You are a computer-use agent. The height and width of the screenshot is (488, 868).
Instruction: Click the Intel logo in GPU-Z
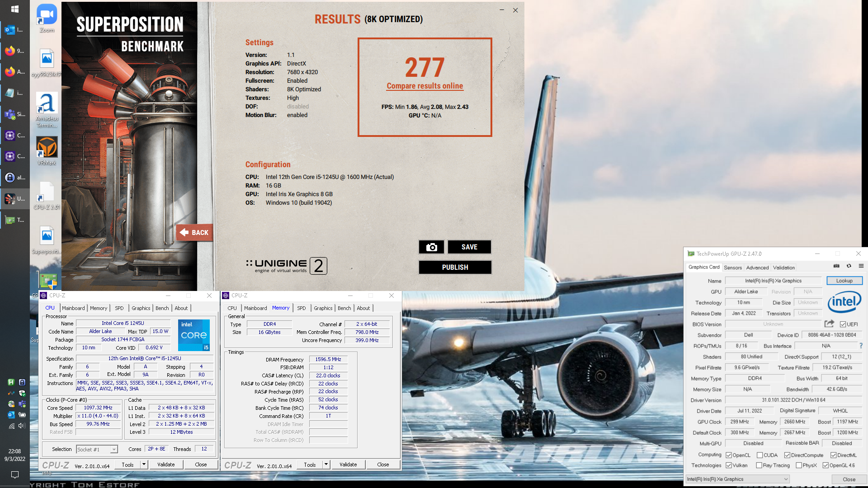(844, 302)
